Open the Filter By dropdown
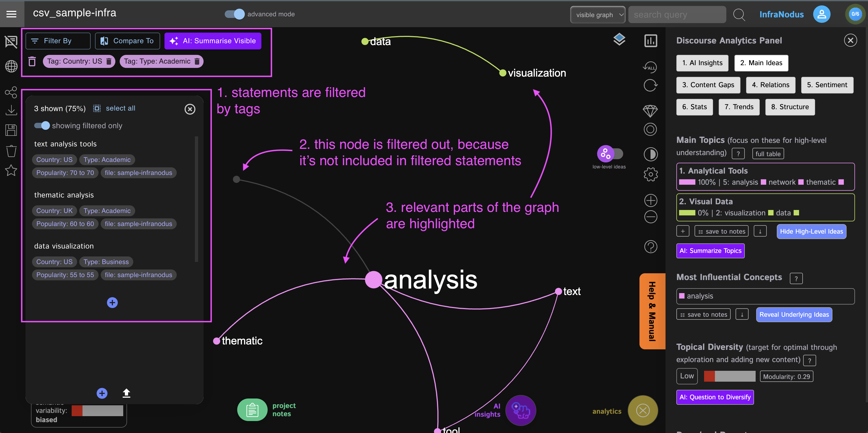The image size is (868, 433). click(x=58, y=41)
